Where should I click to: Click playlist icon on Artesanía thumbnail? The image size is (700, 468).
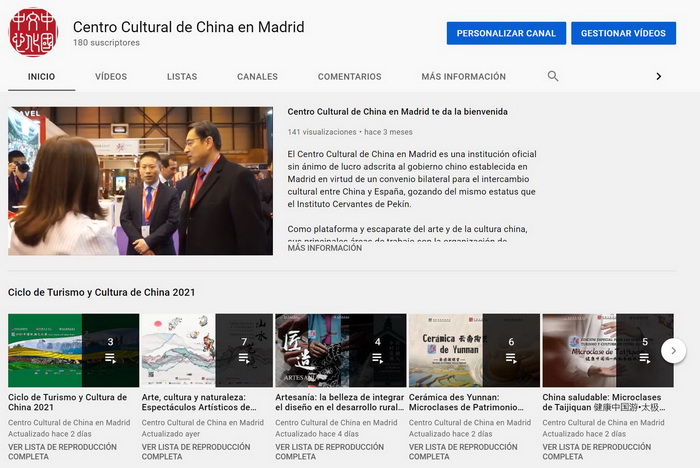click(x=377, y=358)
